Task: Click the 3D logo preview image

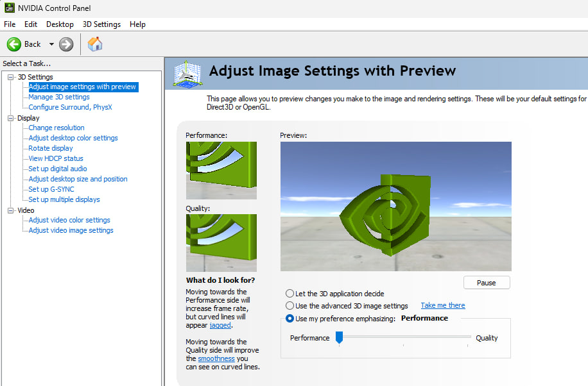Action: coord(396,206)
